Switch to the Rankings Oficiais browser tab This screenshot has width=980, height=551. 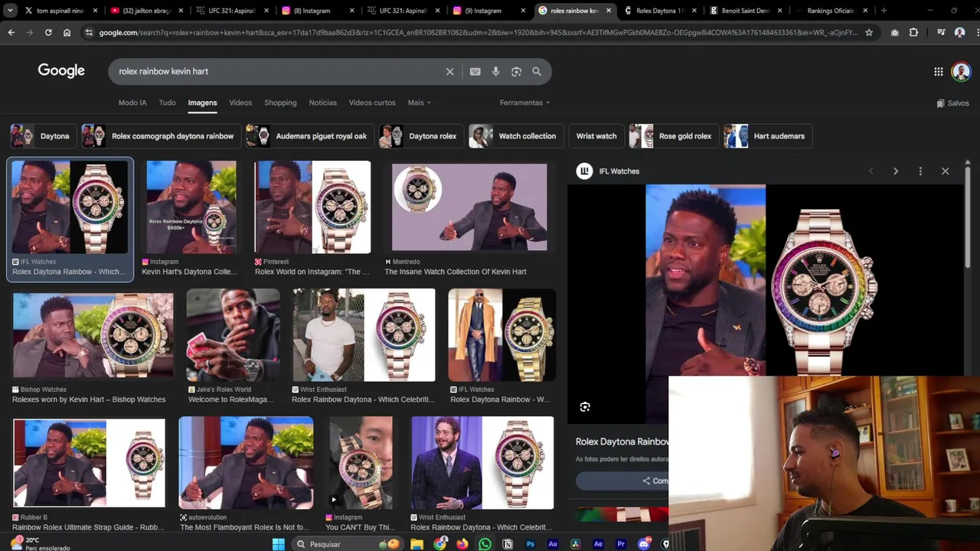[x=831, y=11]
